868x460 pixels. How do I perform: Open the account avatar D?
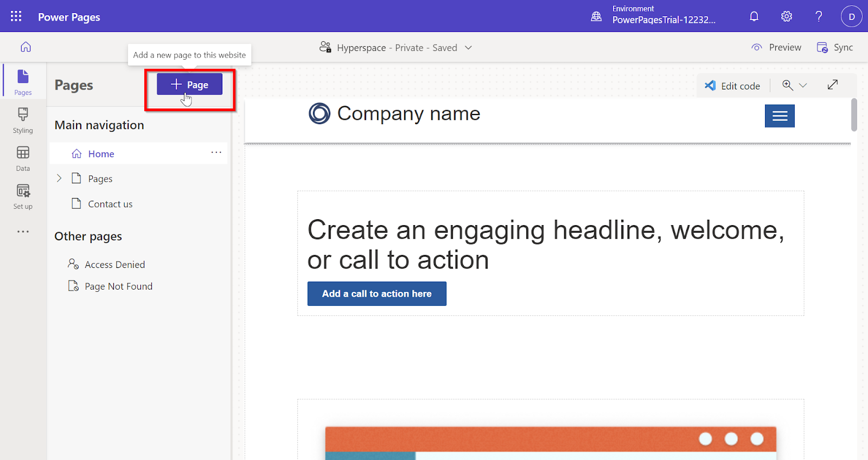(x=852, y=16)
